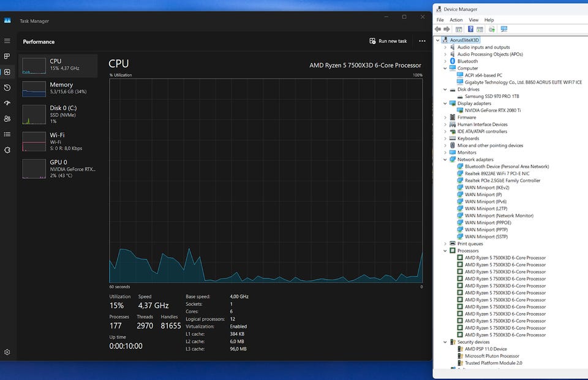Expand the Firmware category
This screenshot has height=380, width=588.
[445, 118]
